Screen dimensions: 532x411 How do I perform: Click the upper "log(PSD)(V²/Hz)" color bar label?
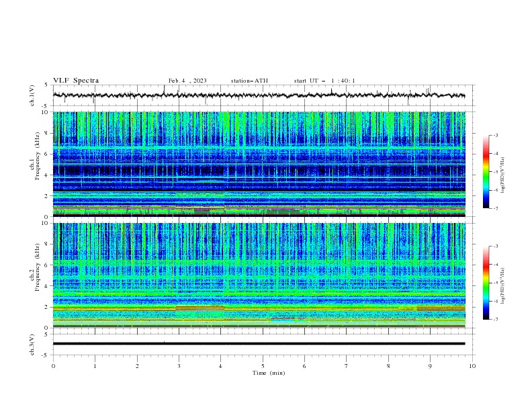pyautogui.click(x=503, y=175)
